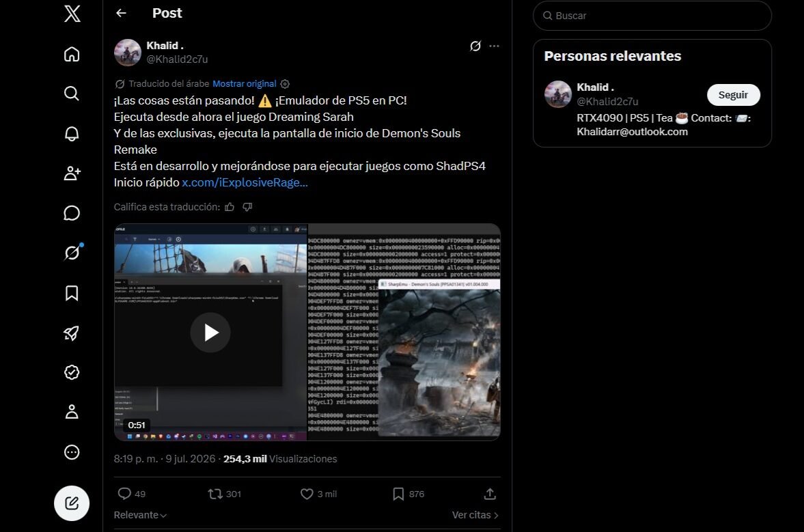Click the Grok explain icon on post header
This screenshot has width=804, height=532.
[x=475, y=46]
